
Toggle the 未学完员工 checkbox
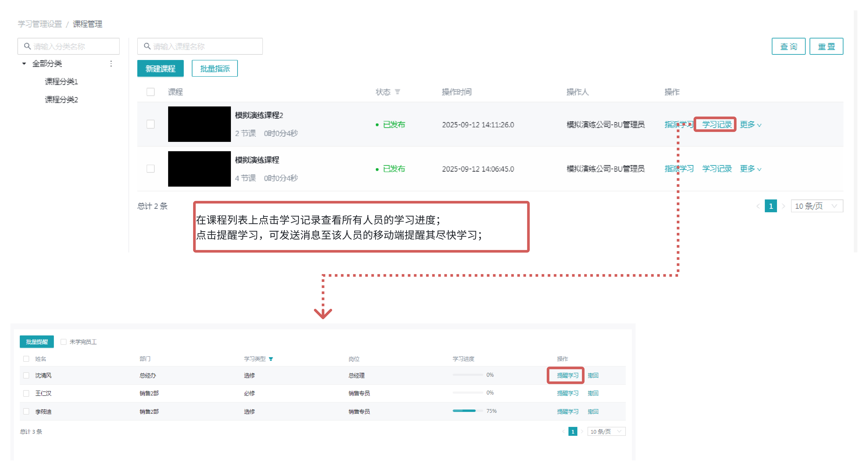pyautogui.click(x=63, y=342)
